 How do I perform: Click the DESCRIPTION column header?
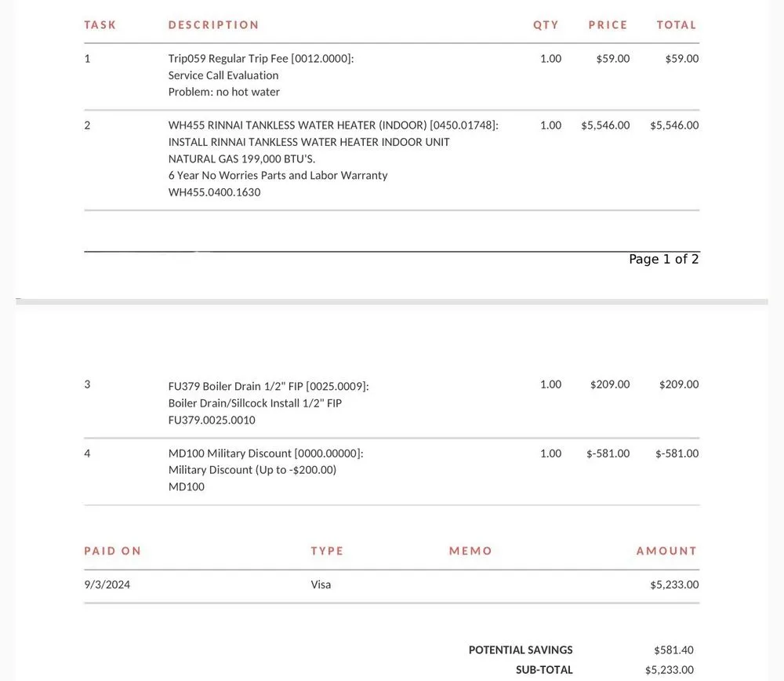[213, 25]
